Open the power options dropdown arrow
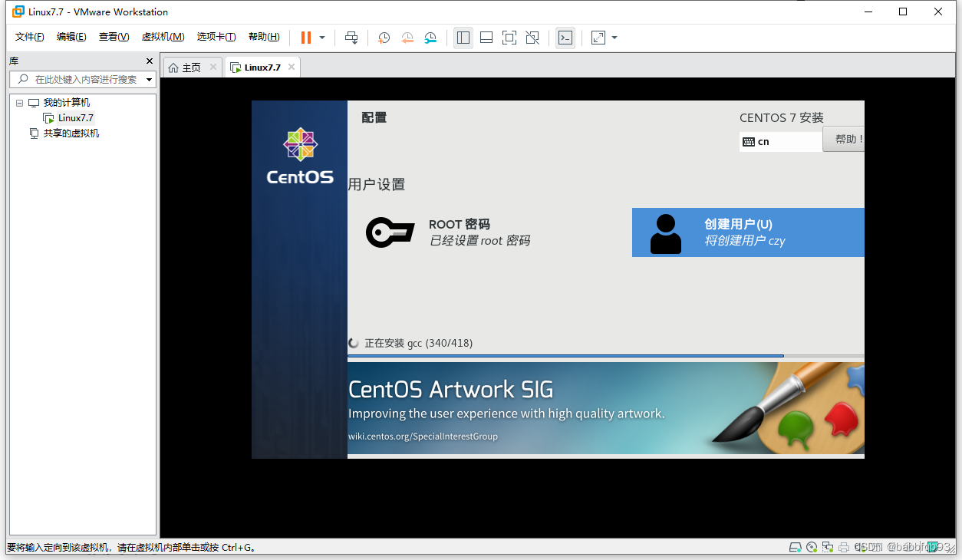The image size is (962, 560). pyautogui.click(x=322, y=38)
